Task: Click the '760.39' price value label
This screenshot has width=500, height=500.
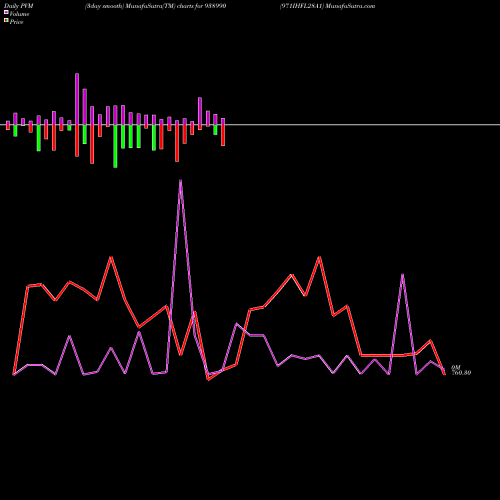Action: (x=461, y=373)
